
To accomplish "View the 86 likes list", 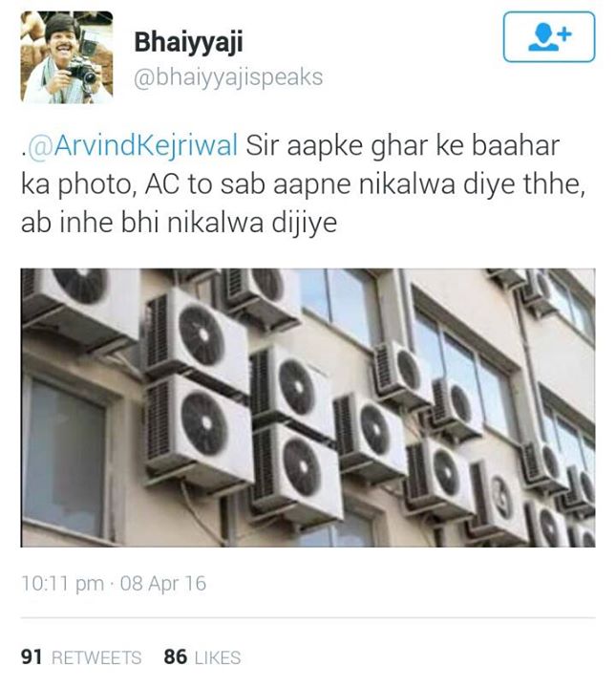I will 202,657.
